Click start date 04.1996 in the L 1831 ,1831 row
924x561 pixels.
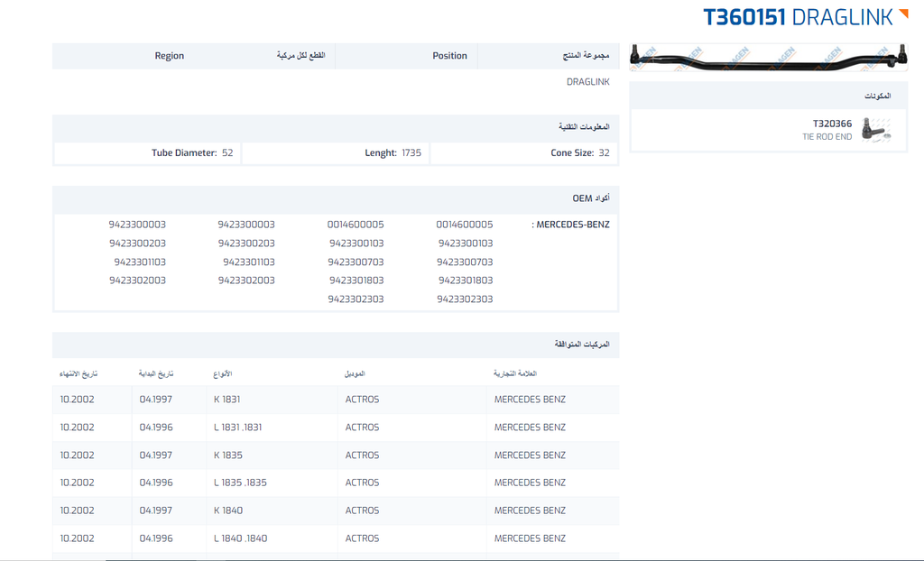point(156,428)
